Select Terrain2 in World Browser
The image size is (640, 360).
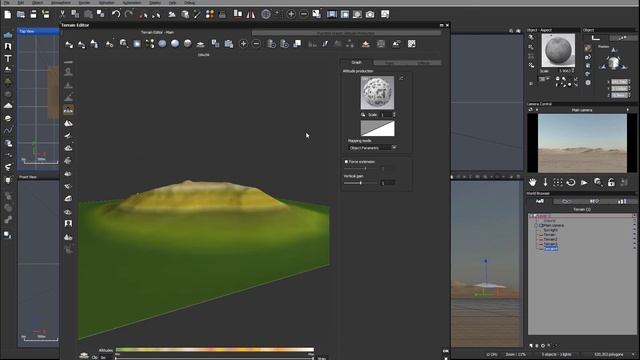point(550,239)
